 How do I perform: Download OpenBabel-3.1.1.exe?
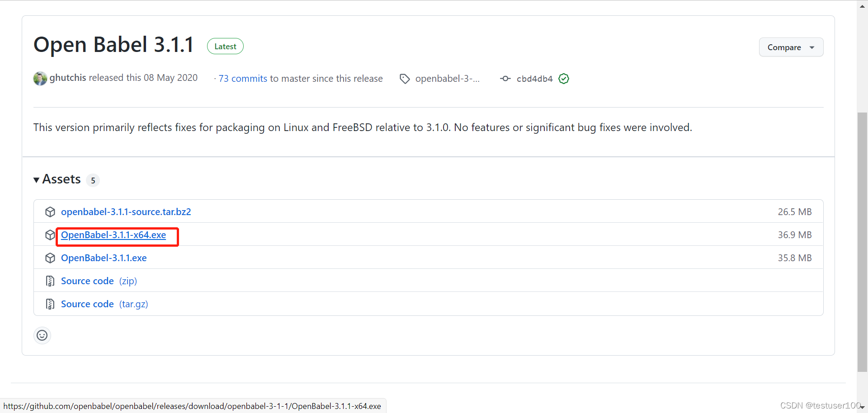pyautogui.click(x=104, y=258)
